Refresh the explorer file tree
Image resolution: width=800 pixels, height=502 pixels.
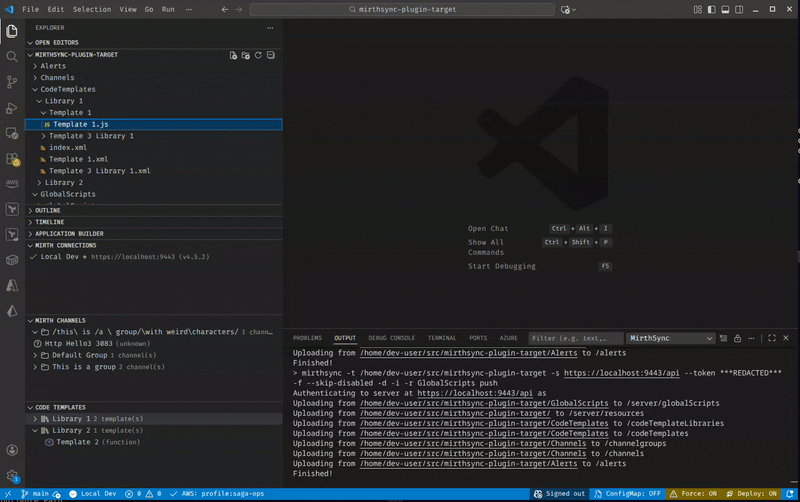(258, 55)
